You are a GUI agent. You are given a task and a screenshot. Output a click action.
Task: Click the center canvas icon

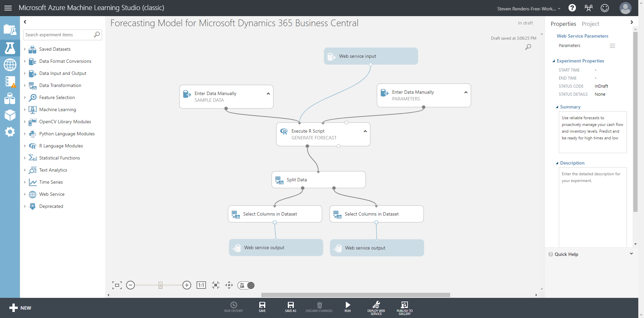click(216, 285)
